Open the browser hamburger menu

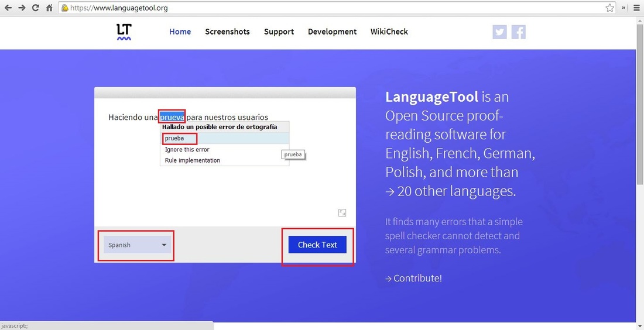[636, 8]
